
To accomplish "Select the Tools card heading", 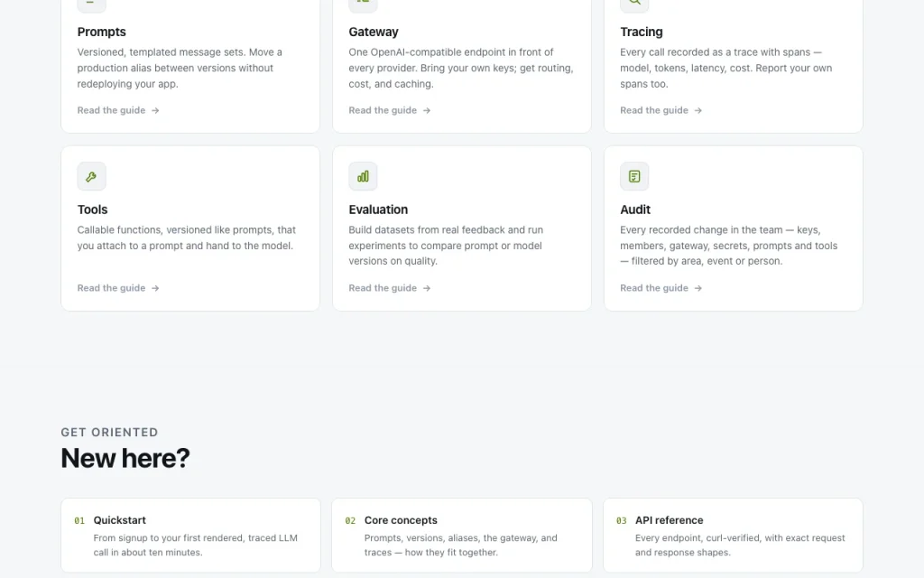I will coord(93,210).
